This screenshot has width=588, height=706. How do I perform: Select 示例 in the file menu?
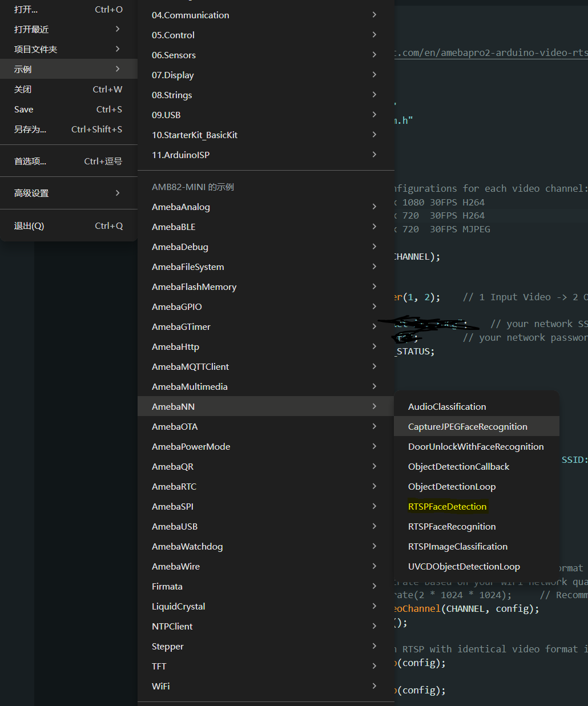[69, 69]
